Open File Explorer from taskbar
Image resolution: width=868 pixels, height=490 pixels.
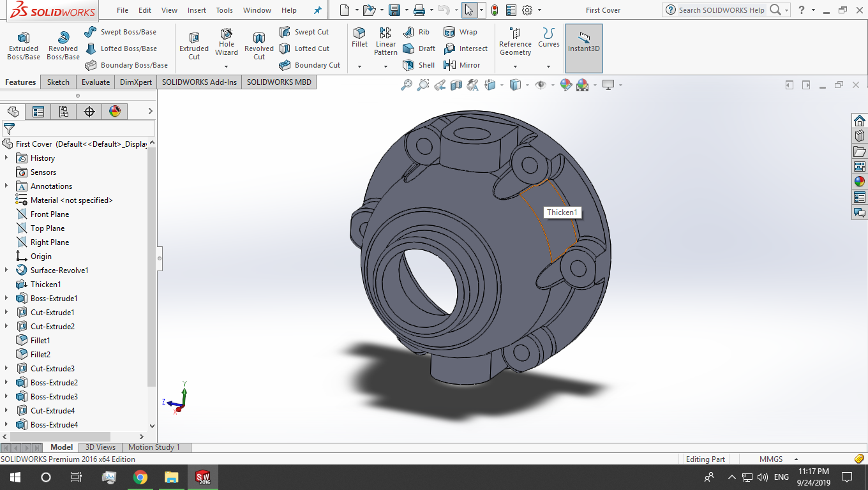[x=171, y=477]
